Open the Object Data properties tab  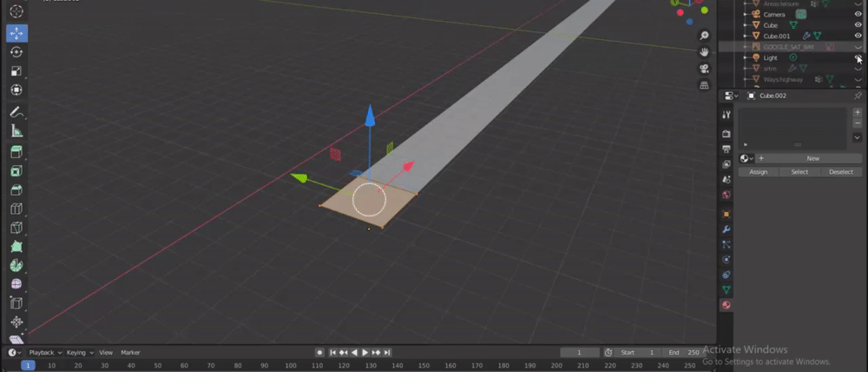727,289
